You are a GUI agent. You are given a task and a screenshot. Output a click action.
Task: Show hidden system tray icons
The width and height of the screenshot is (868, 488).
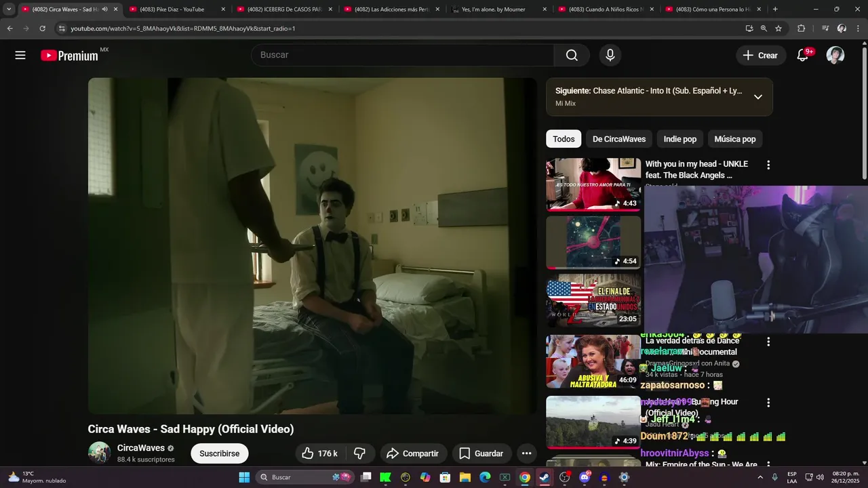(762, 477)
